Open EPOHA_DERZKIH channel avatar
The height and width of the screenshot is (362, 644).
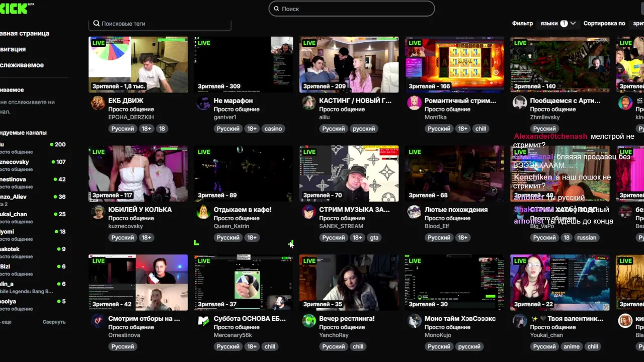98,103
